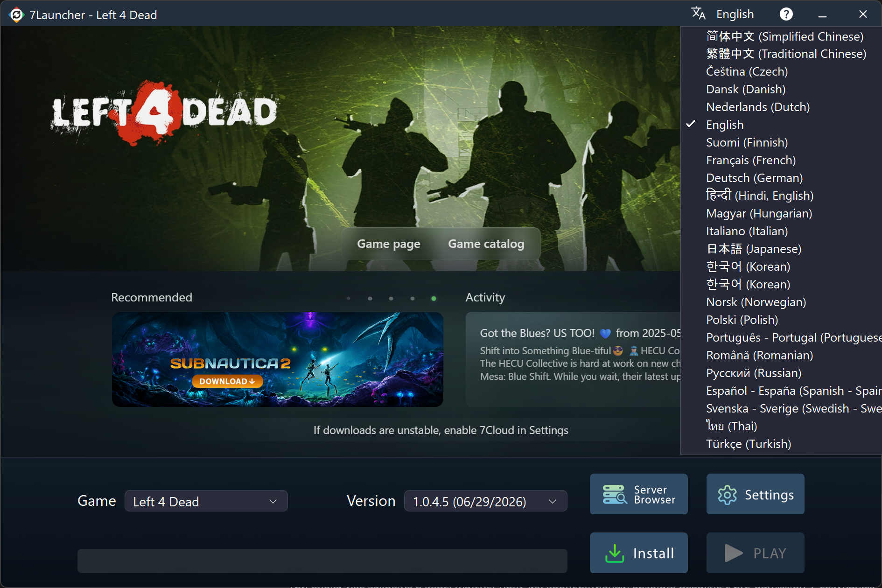The width and height of the screenshot is (882, 588).
Task: Pick Русский (Russian) in the language menu
Action: click(782, 373)
